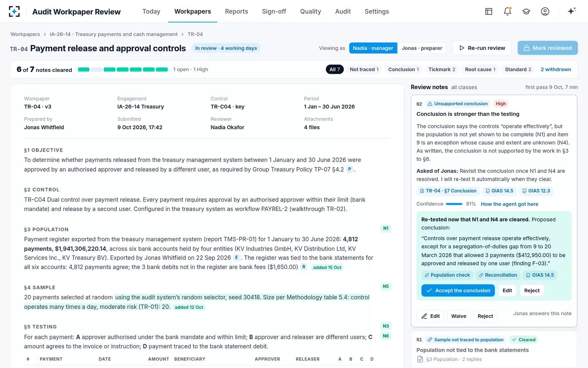Viewport: 588px width, 368px height.
Task: Open How the agent got here
Action: [x=510, y=204]
